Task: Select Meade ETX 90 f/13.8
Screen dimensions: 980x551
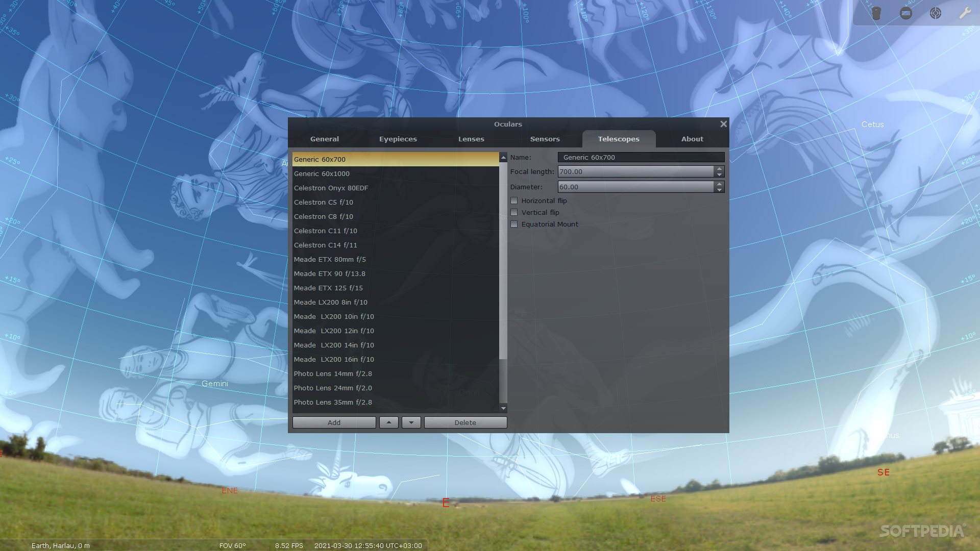Action: pyautogui.click(x=396, y=273)
